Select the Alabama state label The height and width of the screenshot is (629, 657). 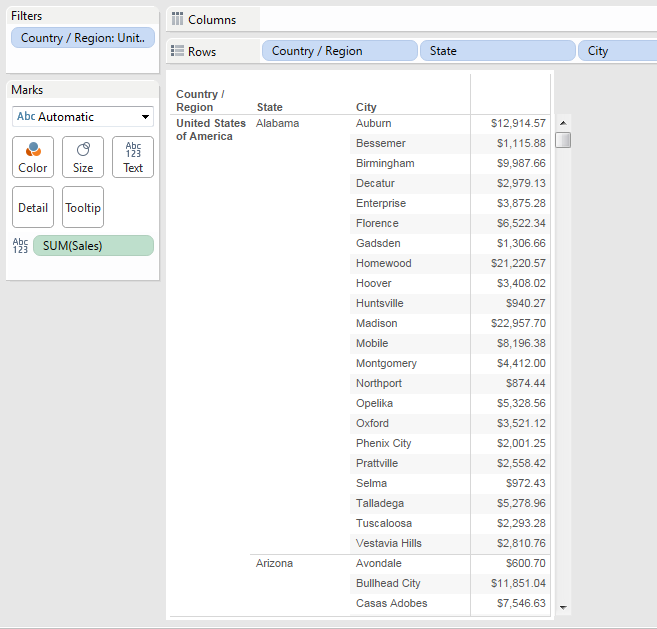tap(277, 123)
